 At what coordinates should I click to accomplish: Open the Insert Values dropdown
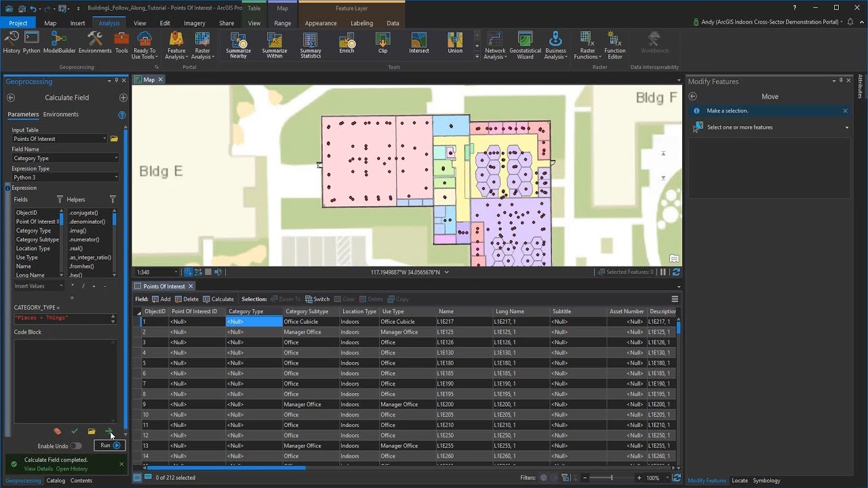tap(39, 286)
